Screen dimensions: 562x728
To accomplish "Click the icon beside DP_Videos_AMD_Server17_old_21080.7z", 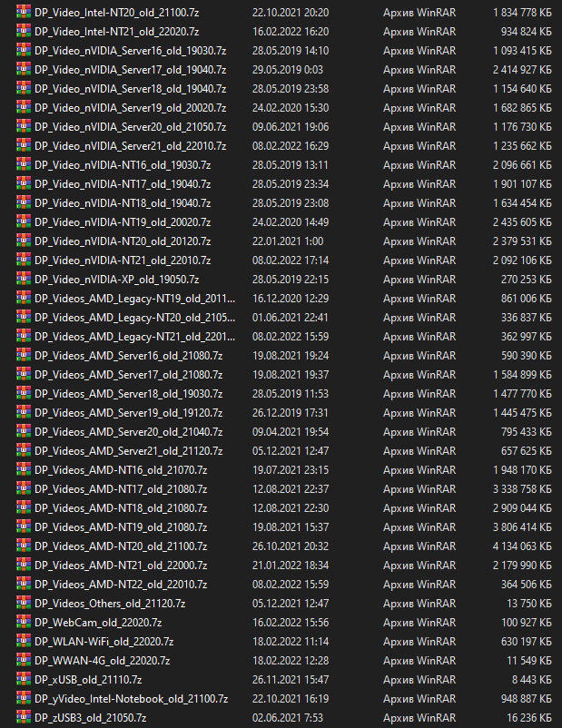I will point(24,374).
